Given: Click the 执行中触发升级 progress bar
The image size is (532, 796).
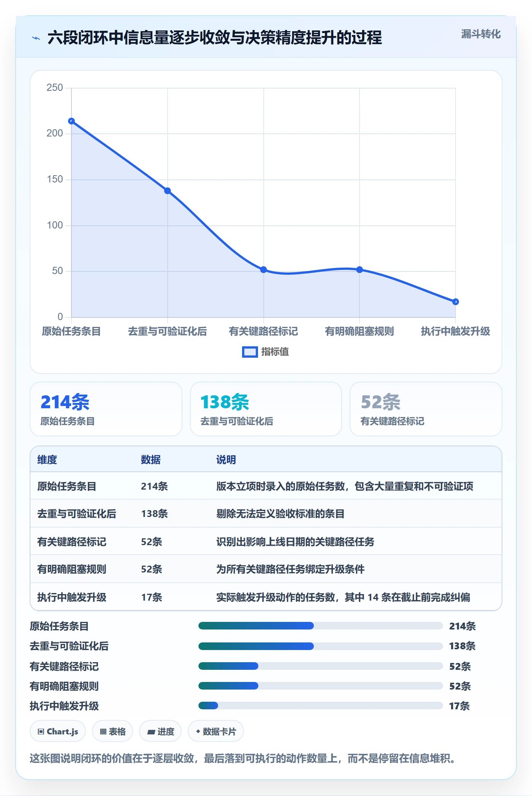Looking at the screenshot, I should click(x=320, y=706).
